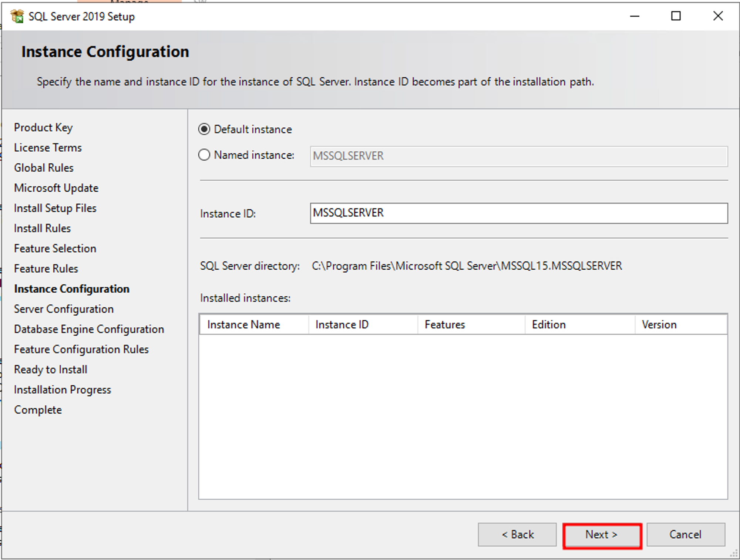
Task: Close the setup window
Action: 718,16
